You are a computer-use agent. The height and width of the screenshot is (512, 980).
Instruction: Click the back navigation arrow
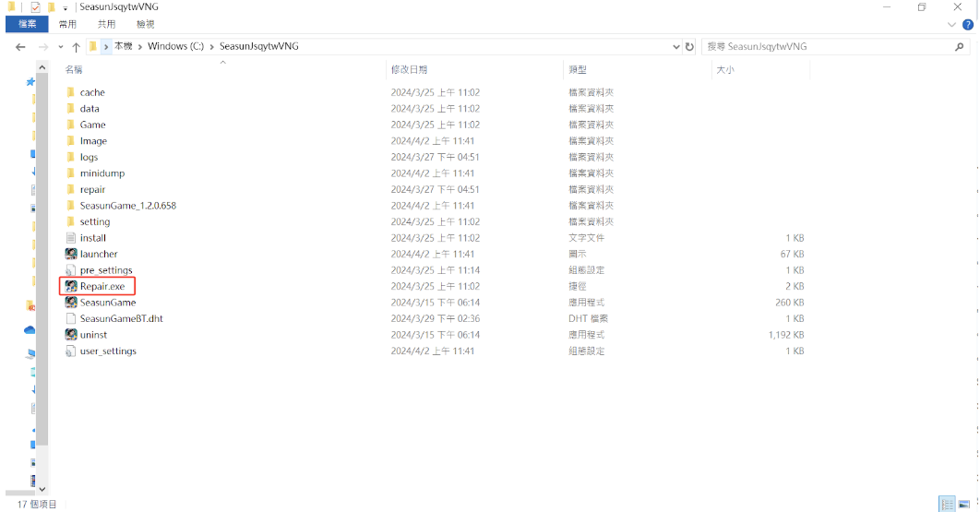tap(20, 46)
